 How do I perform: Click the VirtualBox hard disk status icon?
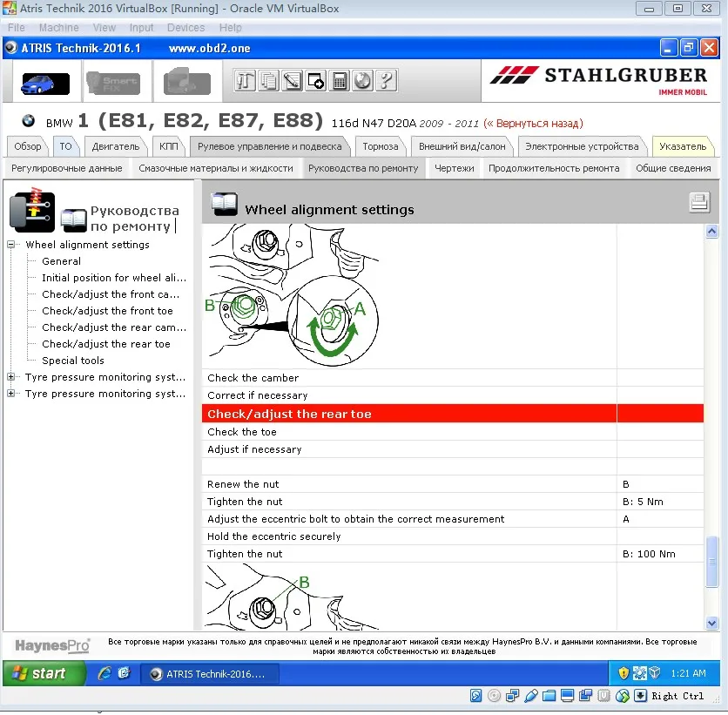(x=475, y=696)
